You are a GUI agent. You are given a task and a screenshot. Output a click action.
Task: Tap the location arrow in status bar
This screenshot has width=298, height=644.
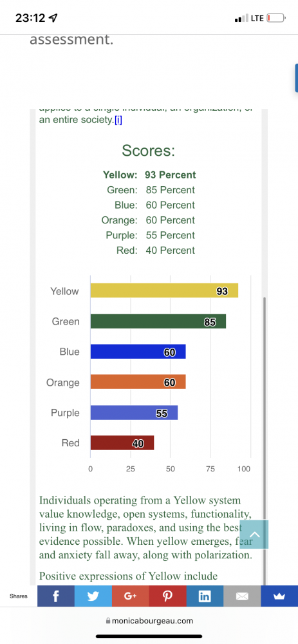pyautogui.click(x=53, y=18)
